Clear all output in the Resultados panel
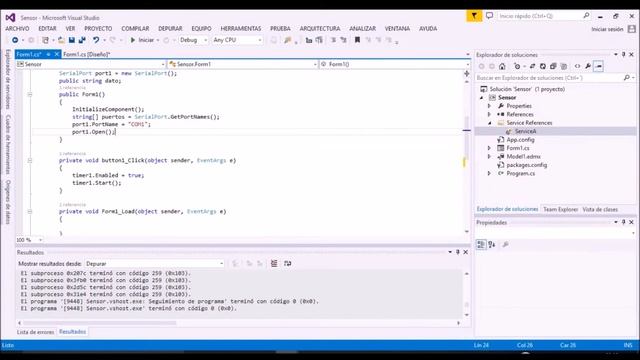 274,264
